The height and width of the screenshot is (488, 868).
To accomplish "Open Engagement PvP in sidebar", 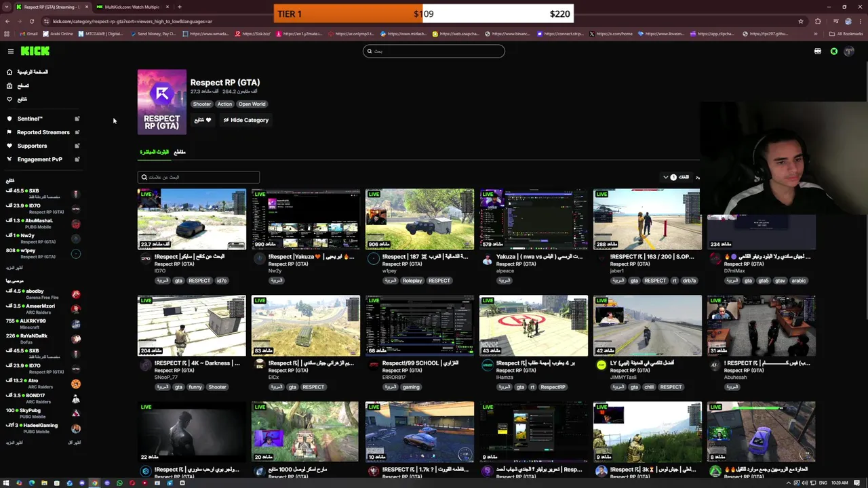I will pos(39,159).
